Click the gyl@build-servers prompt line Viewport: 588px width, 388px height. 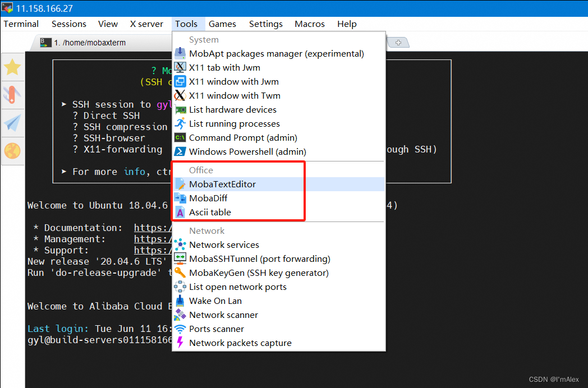(100, 340)
